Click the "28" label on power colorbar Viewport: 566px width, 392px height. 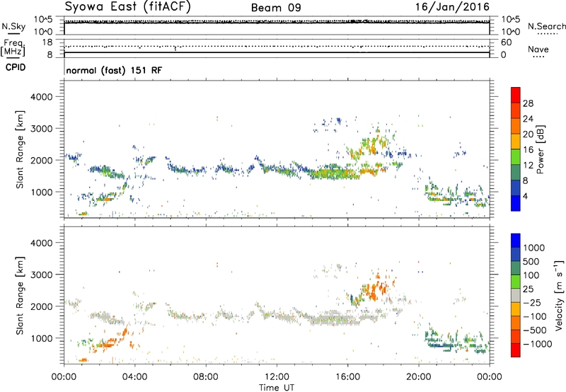click(x=528, y=103)
